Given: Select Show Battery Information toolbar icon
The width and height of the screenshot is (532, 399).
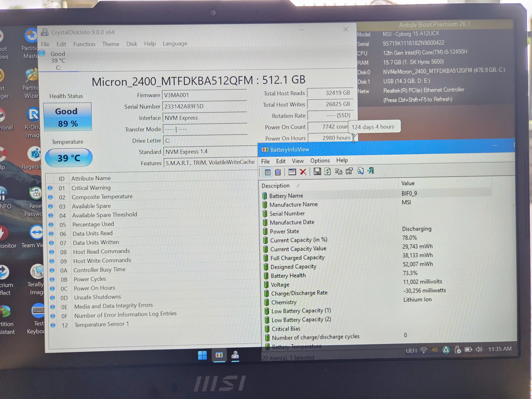Looking at the screenshot, I should 267,172.
